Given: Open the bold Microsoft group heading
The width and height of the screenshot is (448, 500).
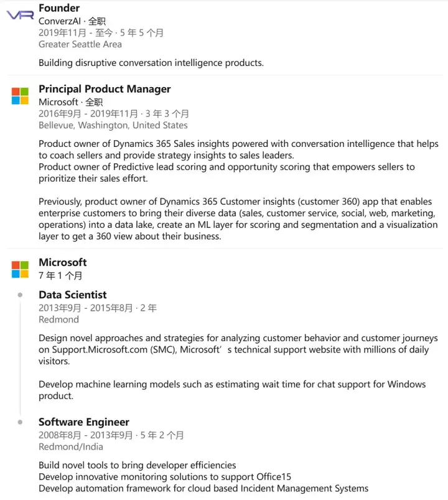Looking at the screenshot, I should tap(63, 262).
